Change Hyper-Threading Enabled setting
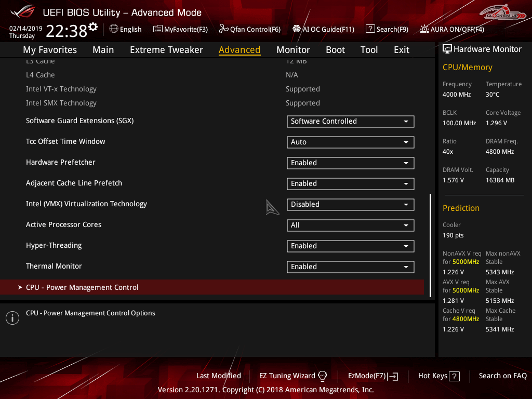The image size is (532, 399). [350, 246]
